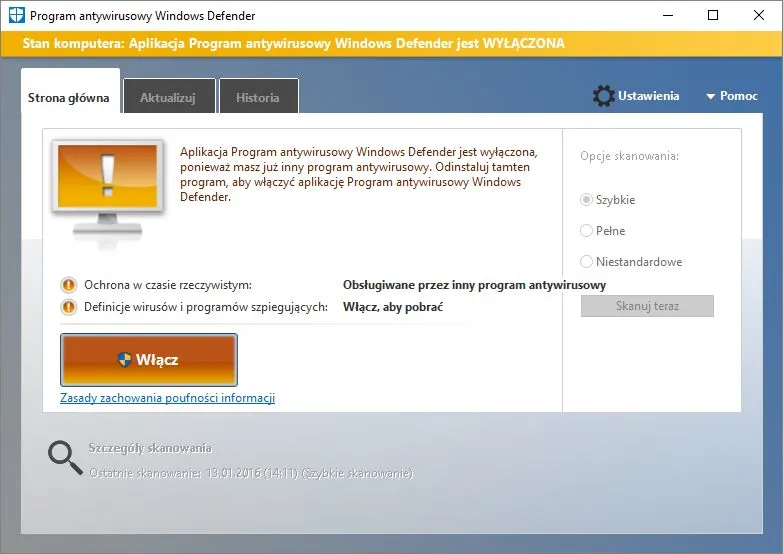
Task: Open Ustawienia settings label
Action: [648, 96]
